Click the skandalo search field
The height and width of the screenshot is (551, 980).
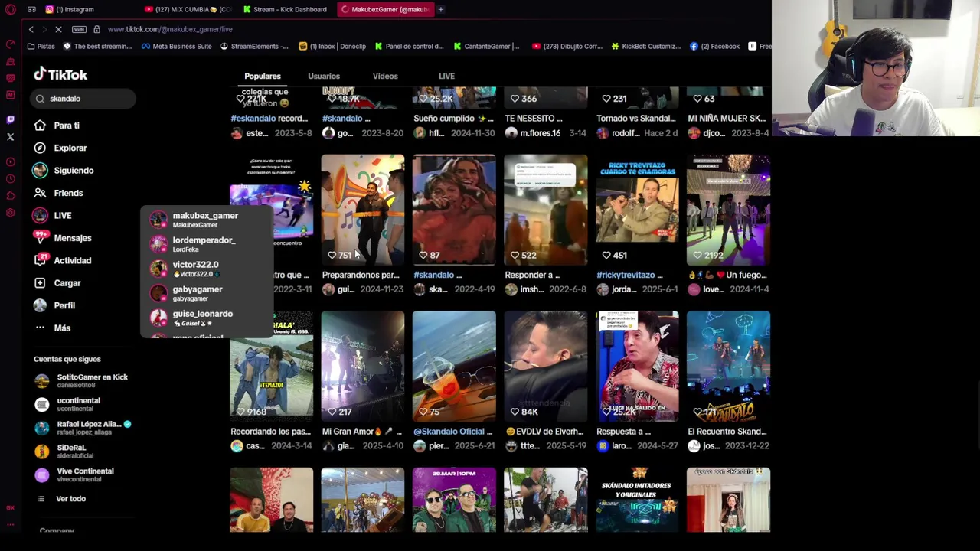(84, 99)
